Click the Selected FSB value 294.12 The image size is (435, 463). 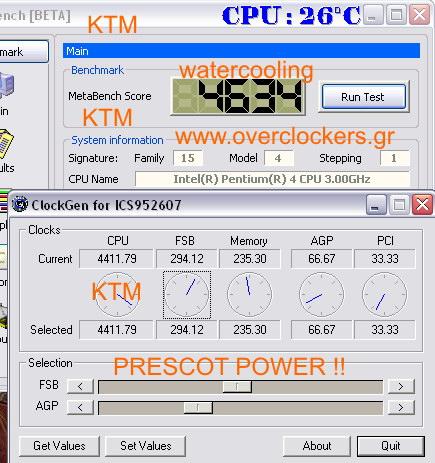pos(187,330)
